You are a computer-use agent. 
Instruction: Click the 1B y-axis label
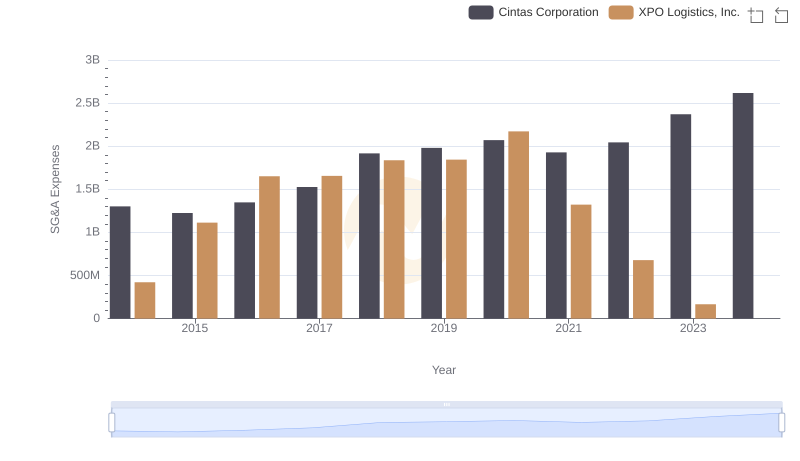[x=93, y=232]
